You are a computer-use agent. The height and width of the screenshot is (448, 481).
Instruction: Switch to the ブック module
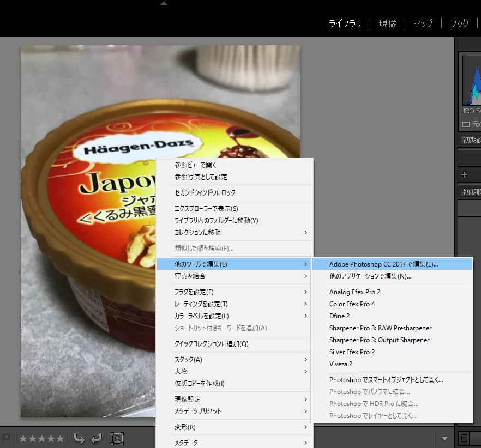pyautogui.click(x=459, y=23)
